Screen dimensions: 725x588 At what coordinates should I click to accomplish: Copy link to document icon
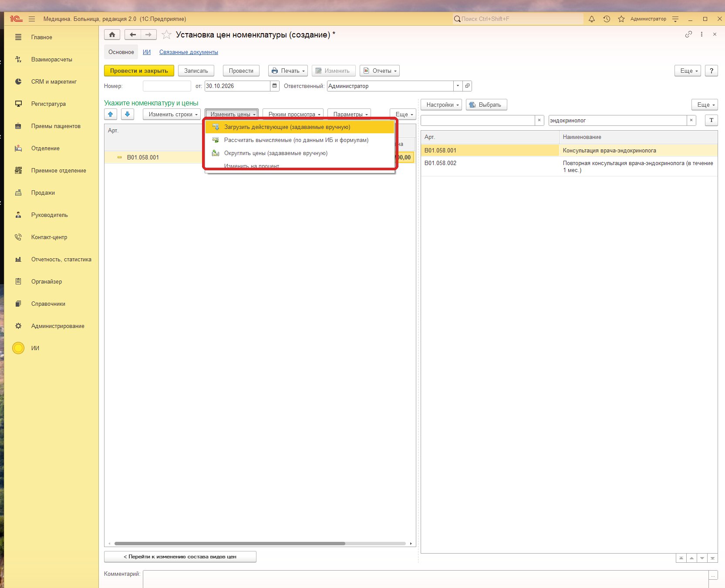[x=688, y=34]
